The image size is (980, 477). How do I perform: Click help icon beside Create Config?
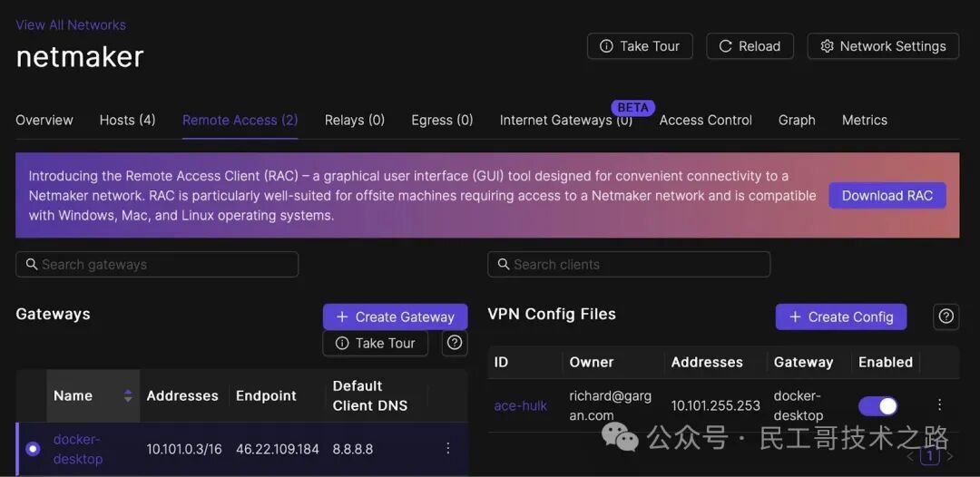(946, 316)
